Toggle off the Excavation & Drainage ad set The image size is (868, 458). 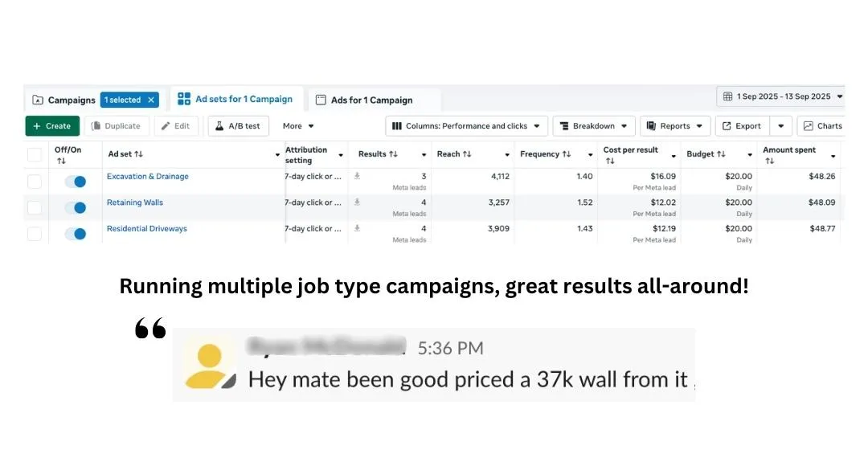pos(75,182)
